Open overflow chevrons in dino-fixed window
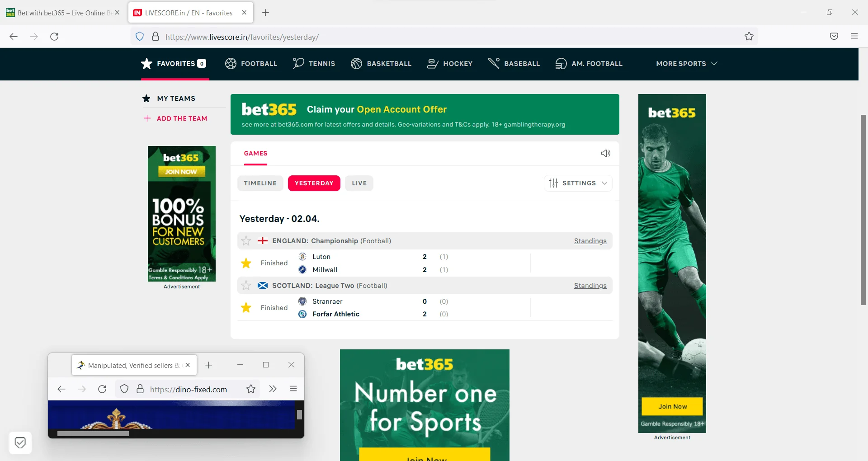 [x=273, y=389]
